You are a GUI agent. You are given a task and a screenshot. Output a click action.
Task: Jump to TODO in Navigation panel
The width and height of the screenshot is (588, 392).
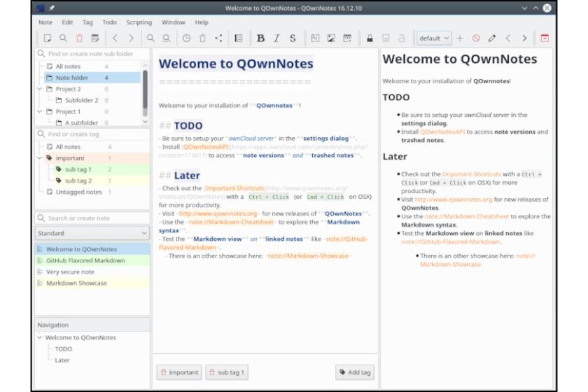pos(64,349)
